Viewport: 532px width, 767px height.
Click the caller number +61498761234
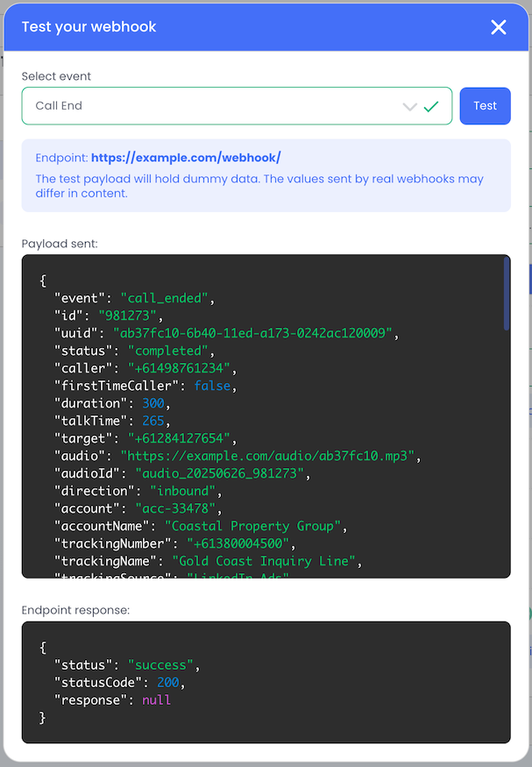(179, 368)
